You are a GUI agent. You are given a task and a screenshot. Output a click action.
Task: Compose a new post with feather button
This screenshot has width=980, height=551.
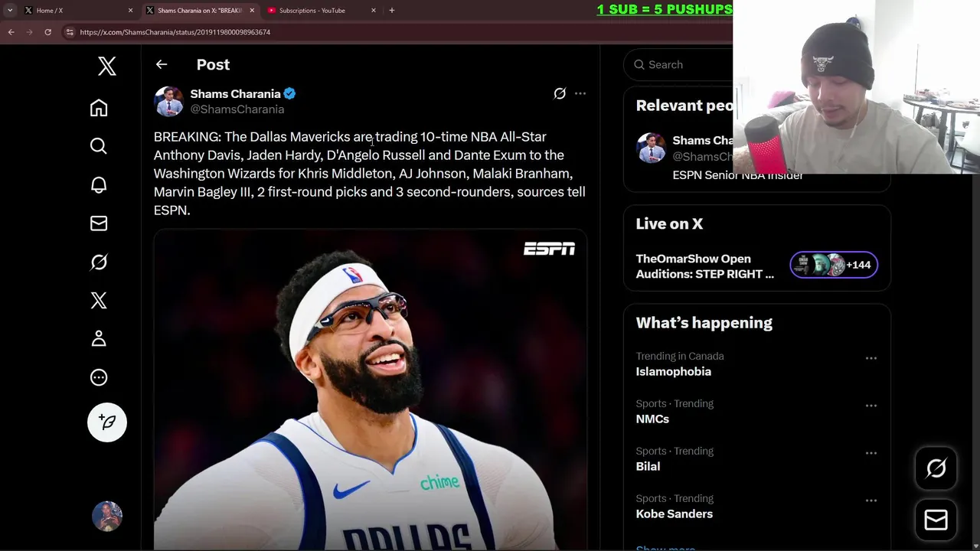[107, 422]
